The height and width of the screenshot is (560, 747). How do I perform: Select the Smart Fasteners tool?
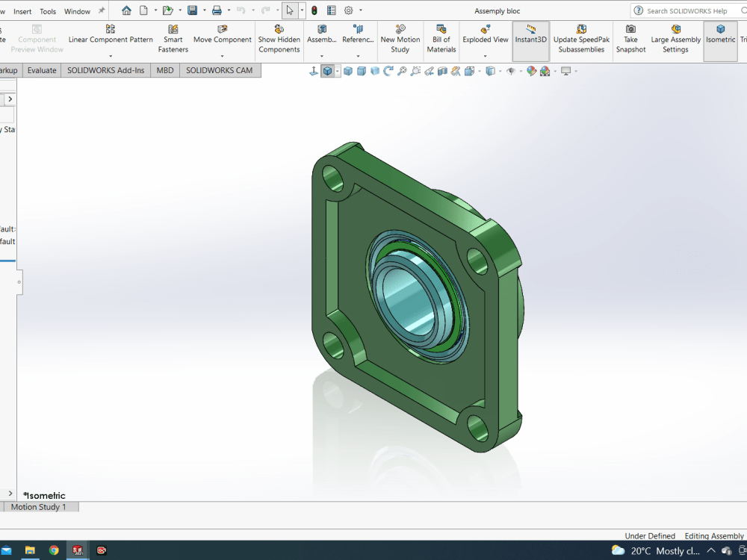(x=173, y=37)
